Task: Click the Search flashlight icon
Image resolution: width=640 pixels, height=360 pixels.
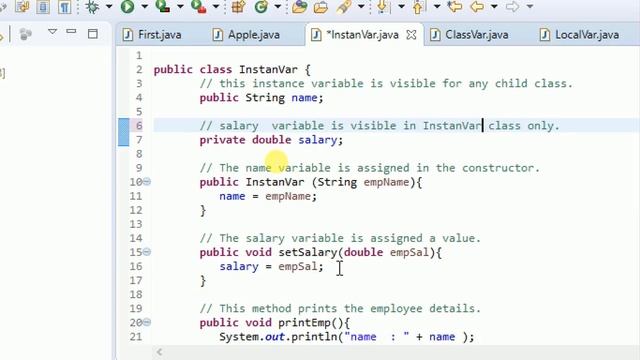Action: click(344, 7)
